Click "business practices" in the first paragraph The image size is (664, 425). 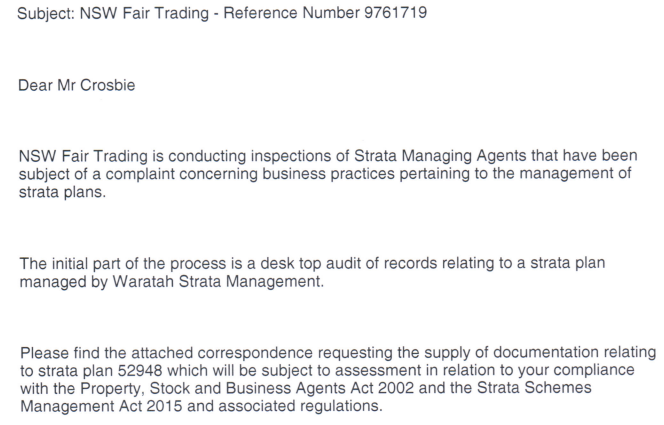pos(329,174)
